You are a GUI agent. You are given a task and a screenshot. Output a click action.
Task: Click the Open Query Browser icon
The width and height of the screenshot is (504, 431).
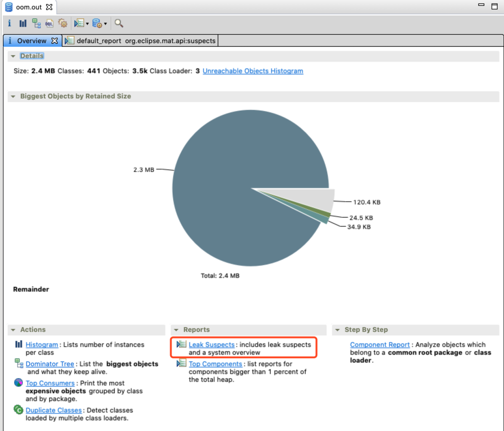click(x=97, y=23)
